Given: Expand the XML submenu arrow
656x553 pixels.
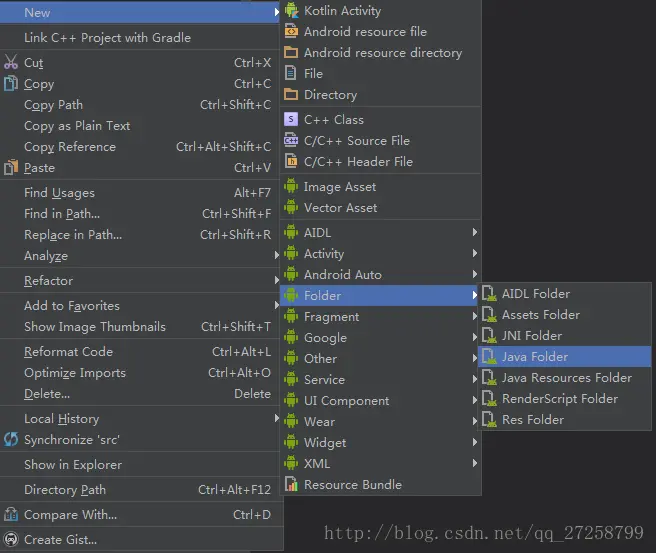Looking at the screenshot, I should click(x=474, y=463).
